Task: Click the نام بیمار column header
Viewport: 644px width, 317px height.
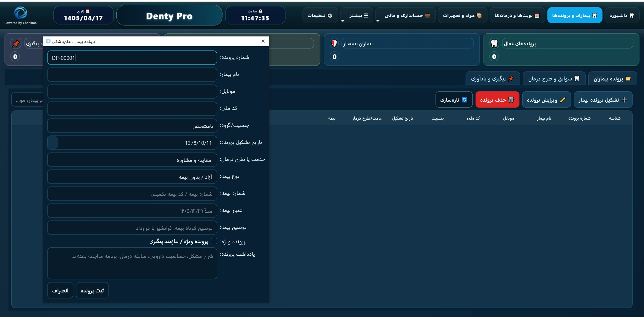Action: pyautogui.click(x=544, y=118)
